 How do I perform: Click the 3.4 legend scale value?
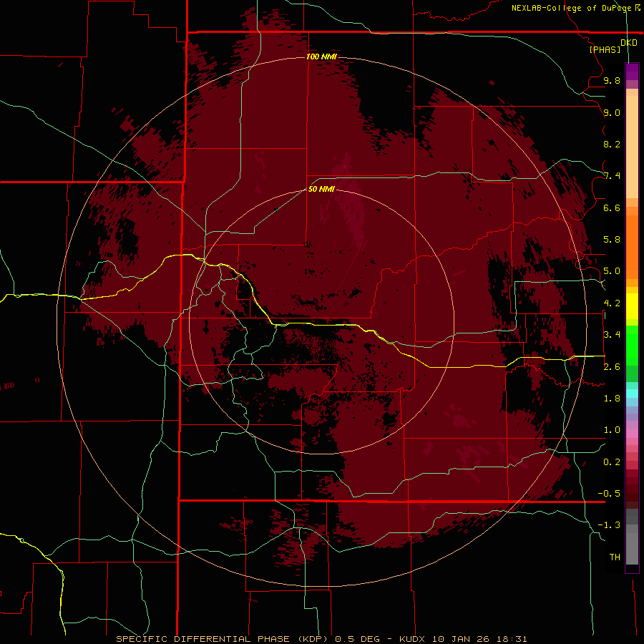[x=612, y=335]
